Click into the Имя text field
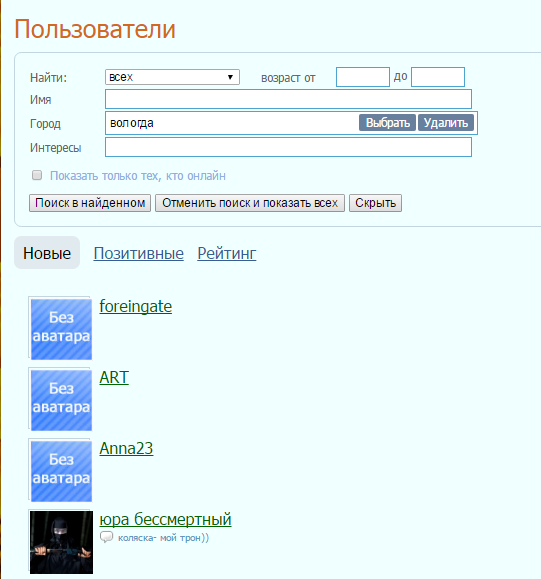 pyautogui.click(x=288, y=99)
